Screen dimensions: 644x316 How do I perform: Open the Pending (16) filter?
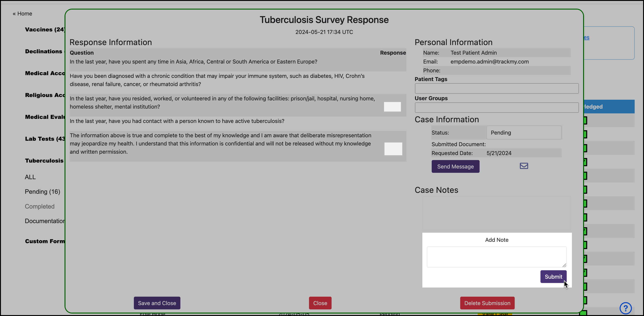click(x=42, y=191)
